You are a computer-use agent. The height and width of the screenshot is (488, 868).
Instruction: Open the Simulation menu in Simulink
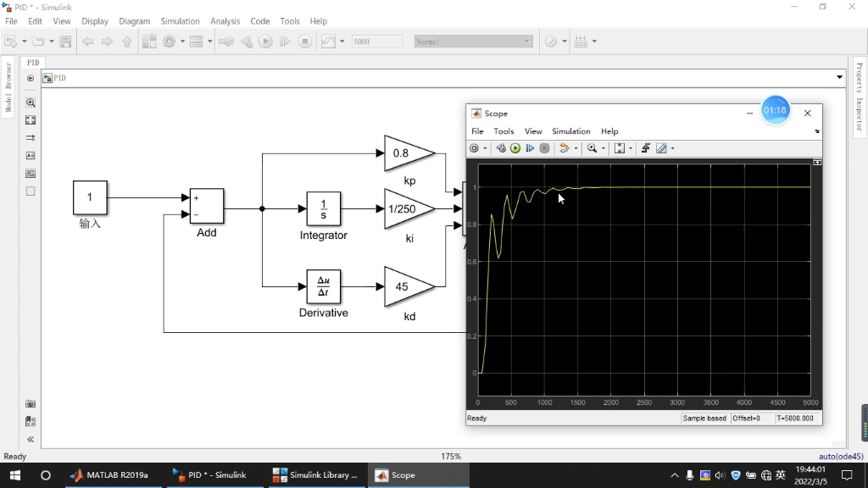(x=180, y=21)
